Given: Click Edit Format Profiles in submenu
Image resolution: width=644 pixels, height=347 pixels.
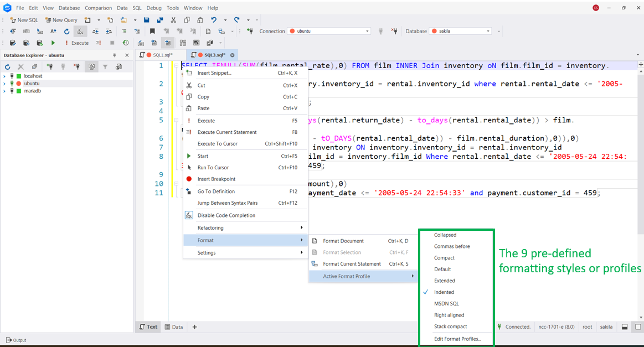Looking at the screenshot, I should point(457,339).
